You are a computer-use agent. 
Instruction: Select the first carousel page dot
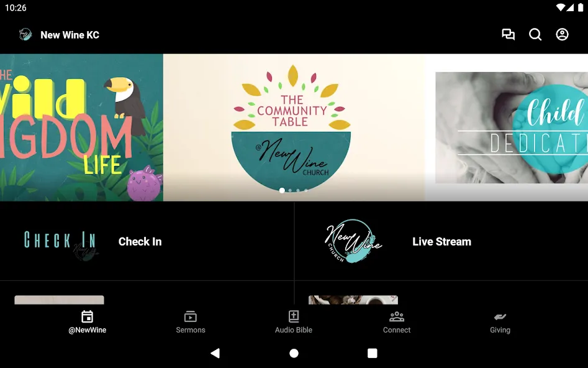[x=282, y=190]
